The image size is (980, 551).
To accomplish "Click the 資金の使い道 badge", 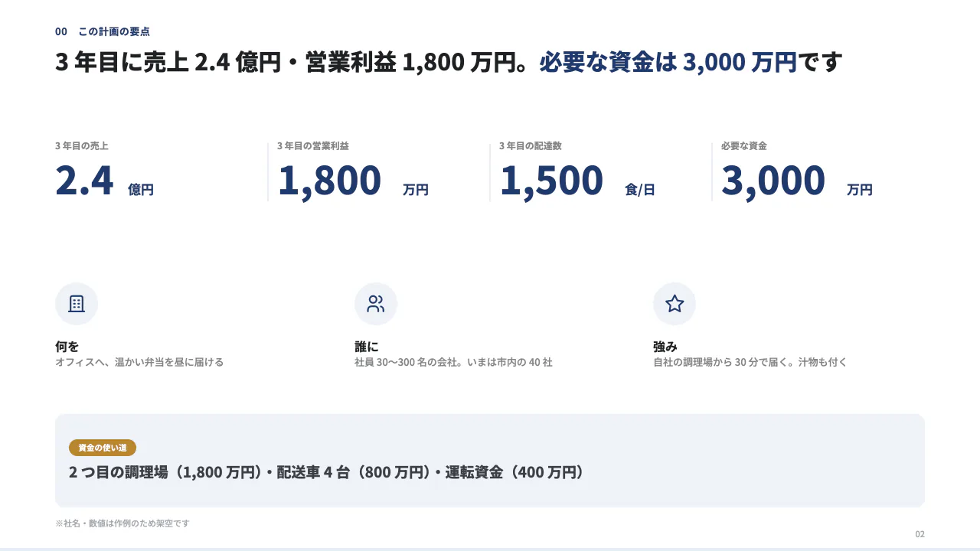I will pyautogui.click(x=103, y=448).
